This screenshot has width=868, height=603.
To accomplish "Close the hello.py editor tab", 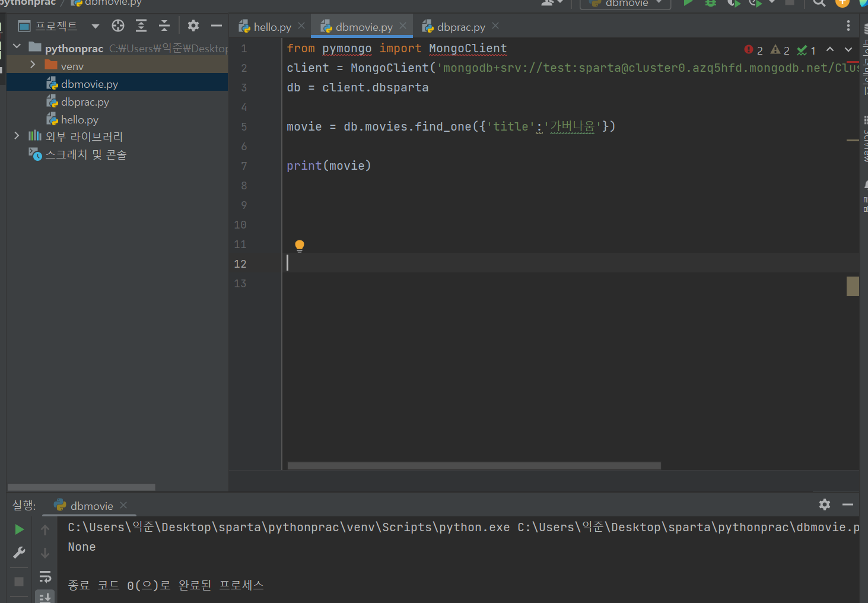I will click(x=301, y=26).
